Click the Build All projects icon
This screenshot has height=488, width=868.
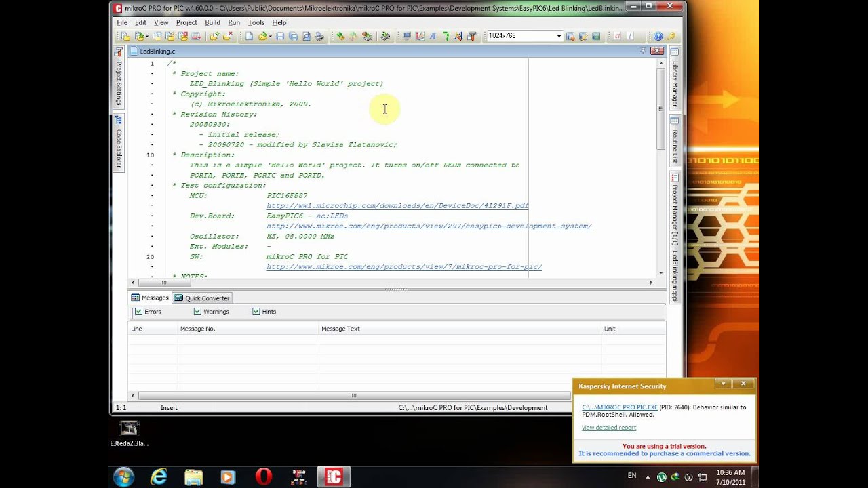tap(353, 36)
